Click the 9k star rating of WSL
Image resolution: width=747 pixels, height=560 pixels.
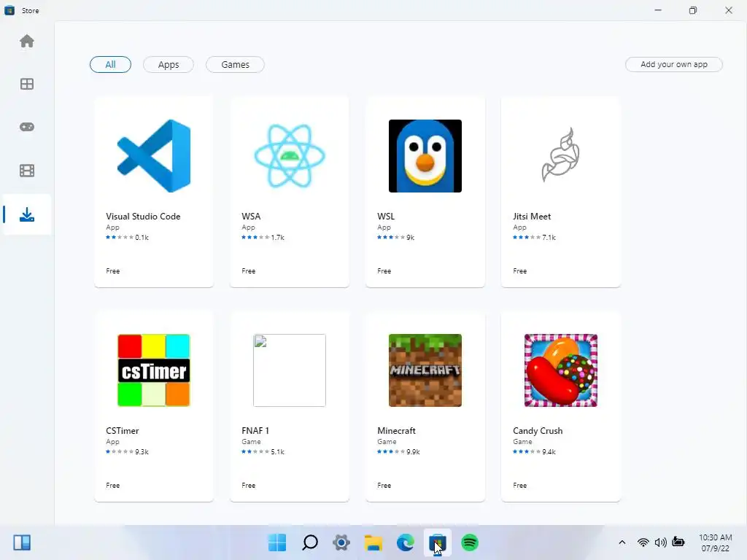pos(396,237)
